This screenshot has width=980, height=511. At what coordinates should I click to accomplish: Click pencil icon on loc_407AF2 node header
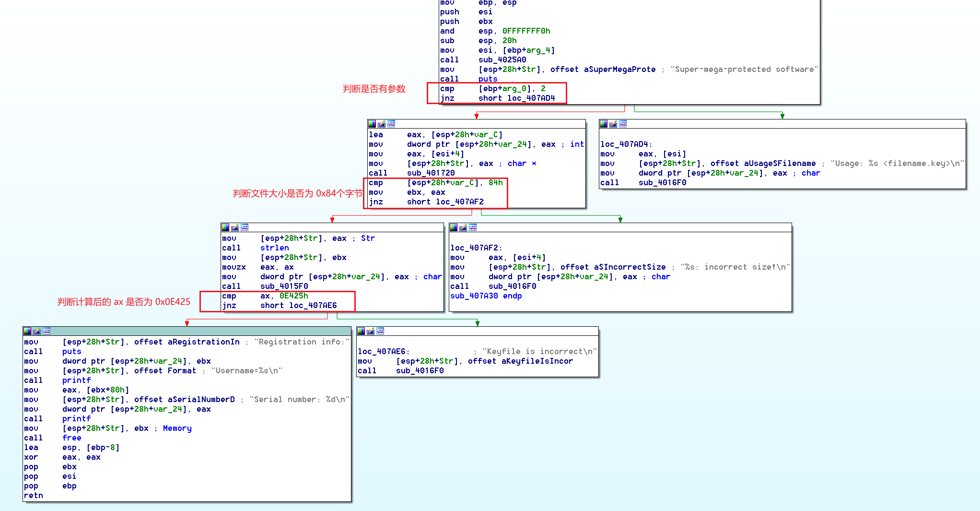(463, 227)
